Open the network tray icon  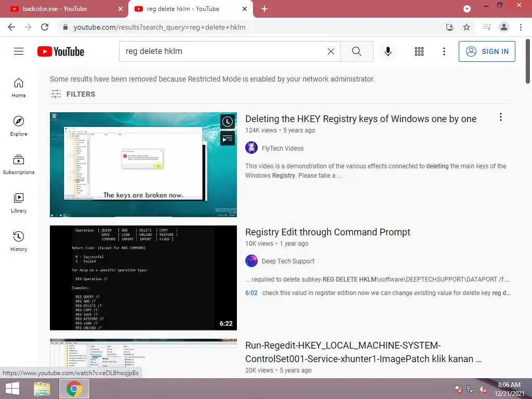click(471, 389)
